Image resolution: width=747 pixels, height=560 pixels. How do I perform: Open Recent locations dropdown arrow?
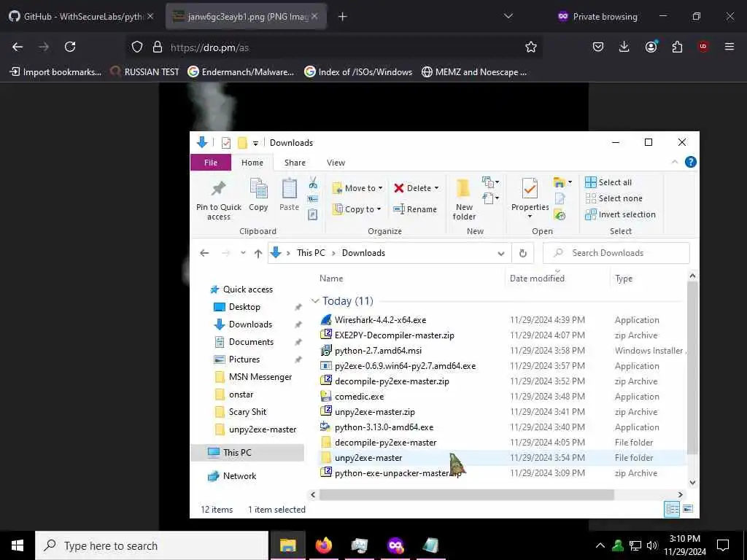tap(243, 253)
